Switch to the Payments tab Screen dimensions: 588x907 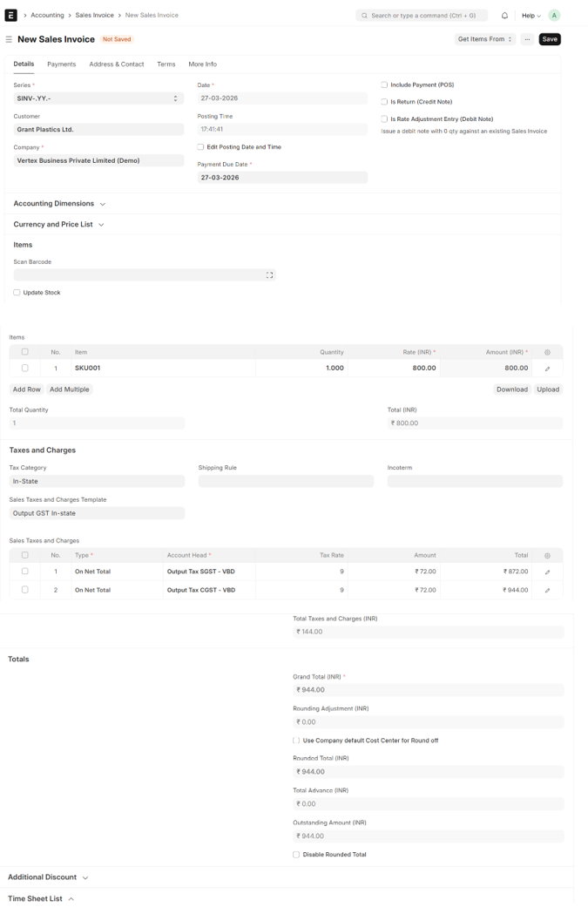[x=61, y=64]
